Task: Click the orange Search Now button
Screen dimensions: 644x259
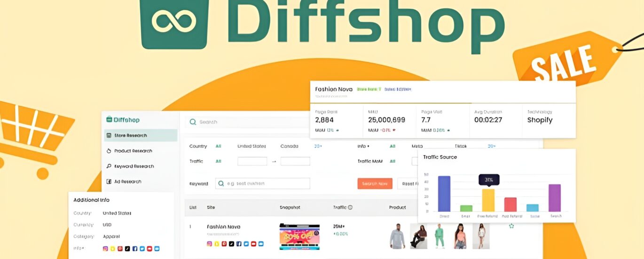Action: [375, 184]
